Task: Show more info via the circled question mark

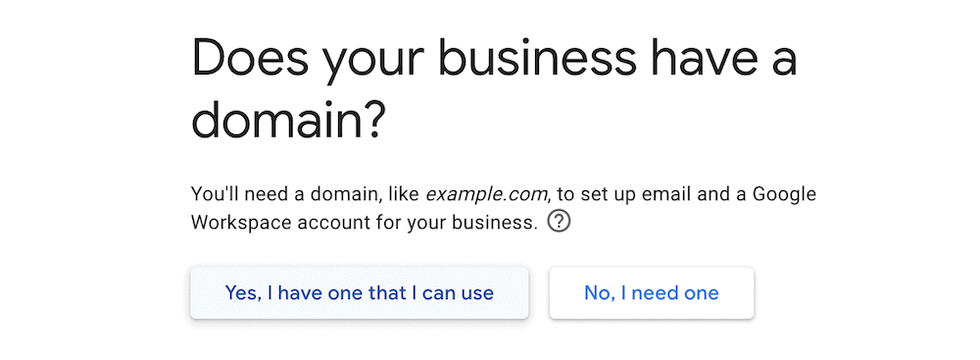Action: (x=559, y=222)
